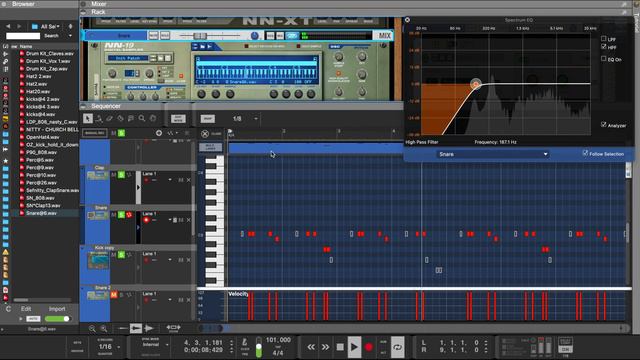Click the Rewind transport button

[311, 347]
